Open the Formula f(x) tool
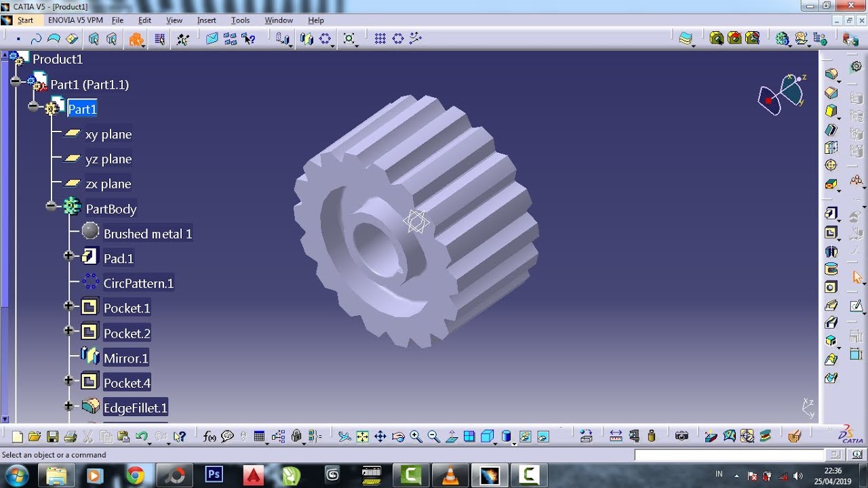The height and width of the screenshot is (488, 868). coord(210,436)
